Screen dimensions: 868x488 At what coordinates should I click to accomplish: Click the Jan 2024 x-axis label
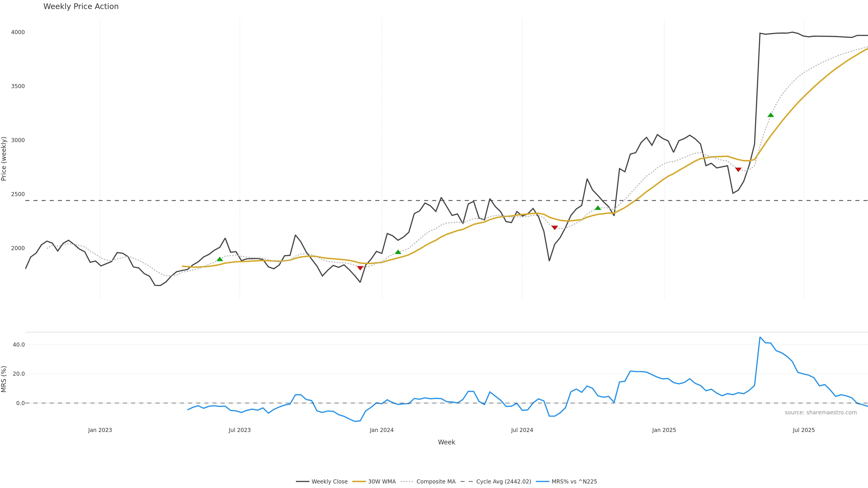381,430
